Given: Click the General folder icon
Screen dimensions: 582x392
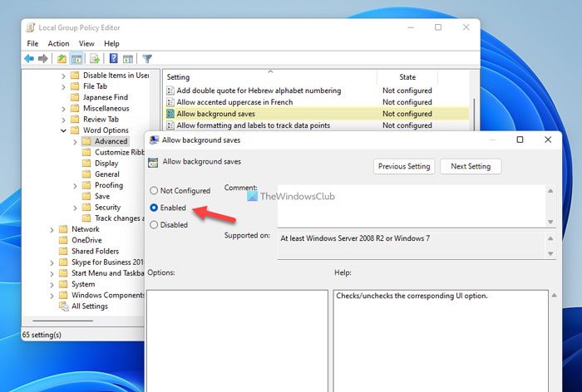Looking at the screenshot, I should click(86, 174).
